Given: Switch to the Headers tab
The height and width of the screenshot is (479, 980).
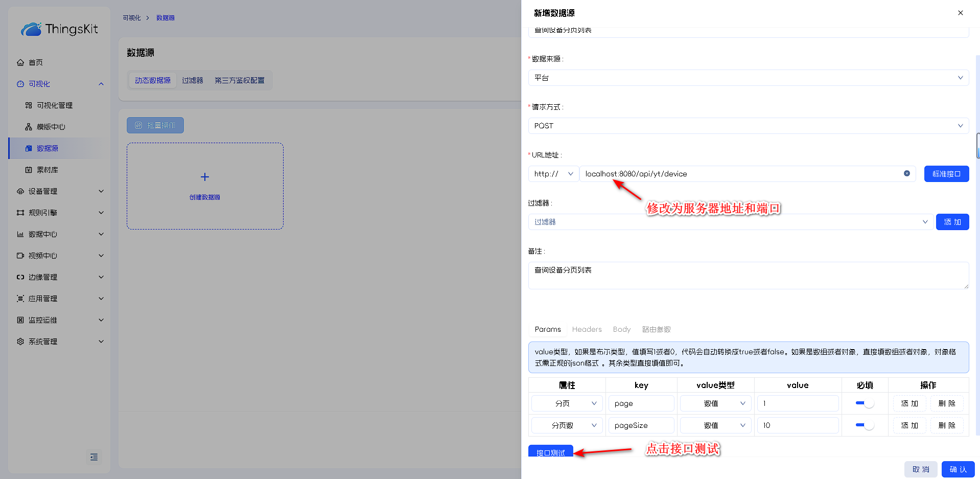Looking at the screenshot, I should pyautogui.click(x=587, y=329).
